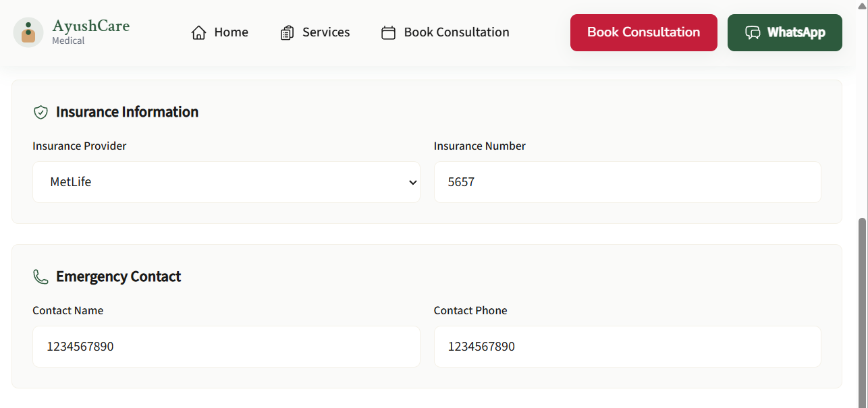Select Book Consultation in the navigation menu
868x408 pixels.
coord(456,32)
